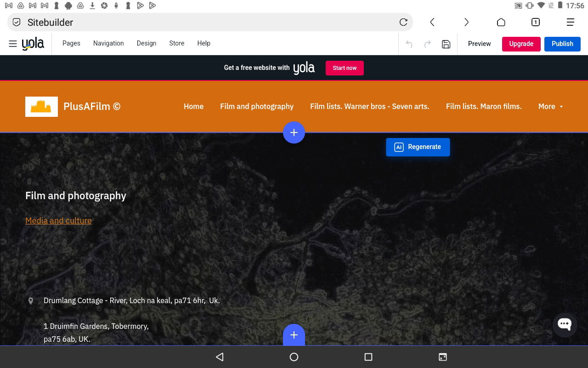Open the Store menu
The image size is (588, 368).
click(177, 43)
